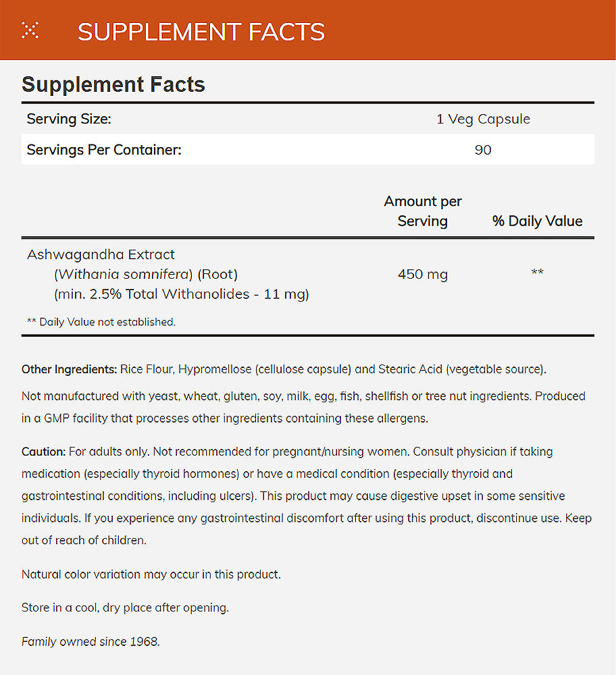Click the Family owned since 1968 text
616x675 pixels.
91,641
